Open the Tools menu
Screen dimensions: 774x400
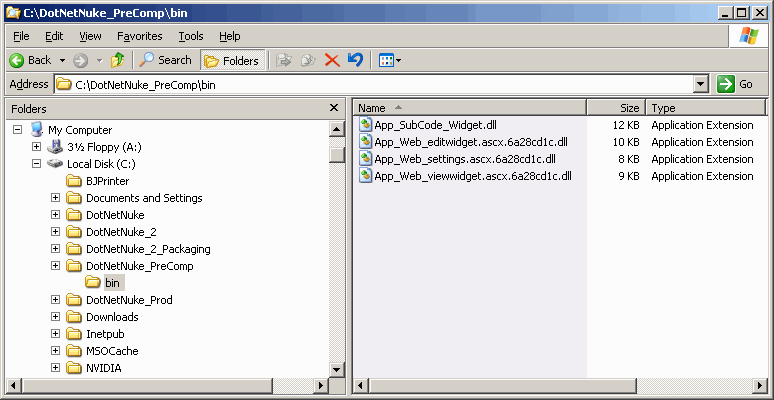(x=191, y=36)
